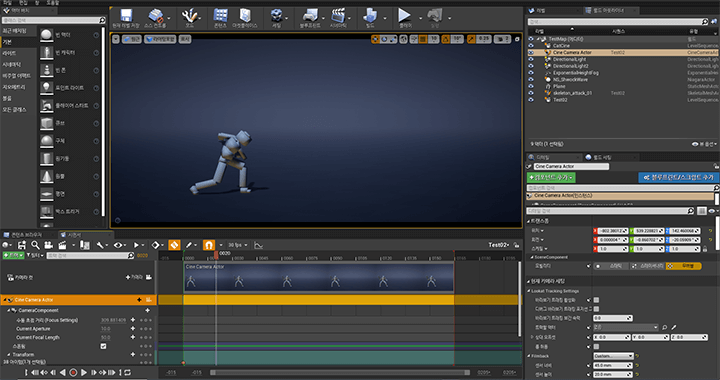Open the Blueprints toolbar icon

tap(310, 15)
